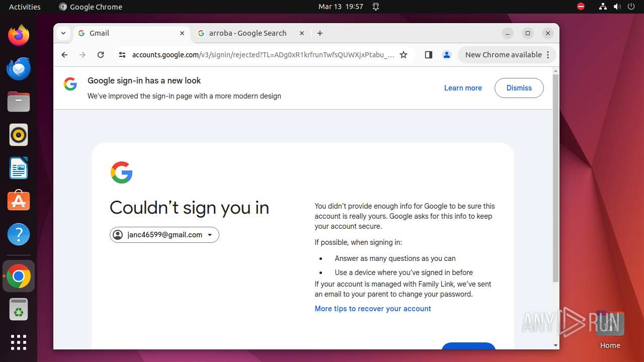The height and width of the screenshot is (362, 644).
Task: Open the Help icon in dock
Action: pos(19,234)
